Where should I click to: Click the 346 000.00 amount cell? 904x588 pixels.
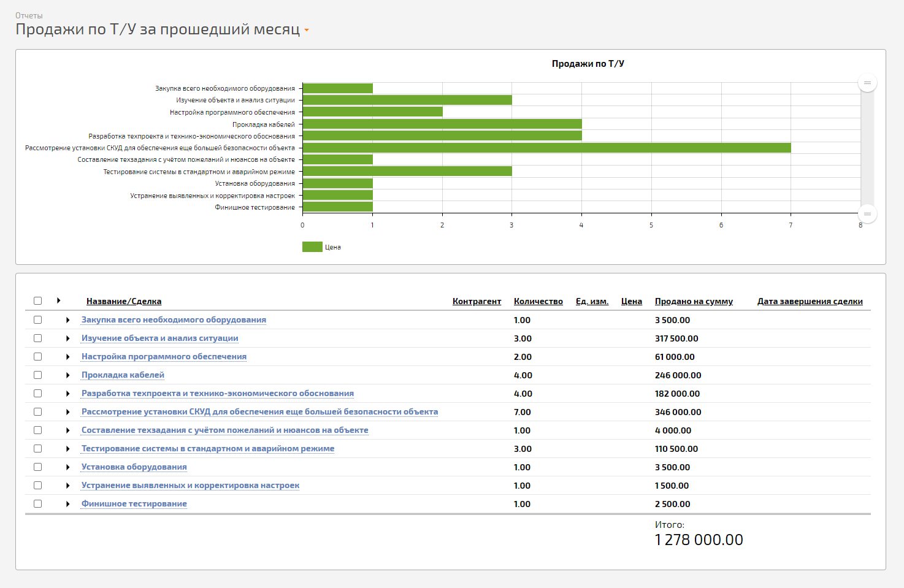pyautogui.click(x=678, y=412)
